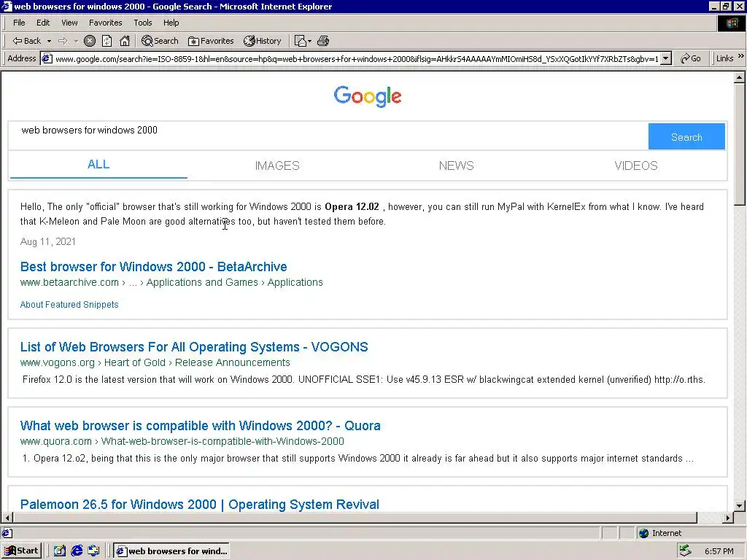Click the Mail toolbar icon
Viewport: 747px width, 560px height.
click(x=303, y=41)
